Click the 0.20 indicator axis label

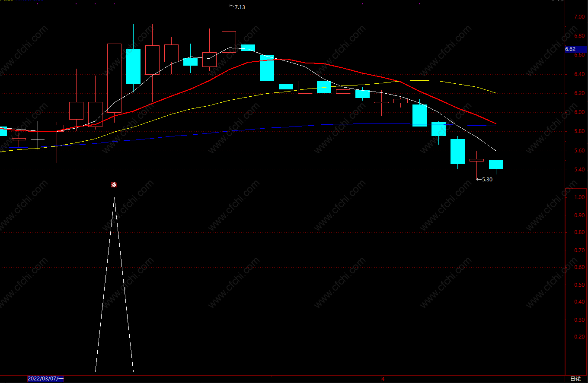coord(579,337)
